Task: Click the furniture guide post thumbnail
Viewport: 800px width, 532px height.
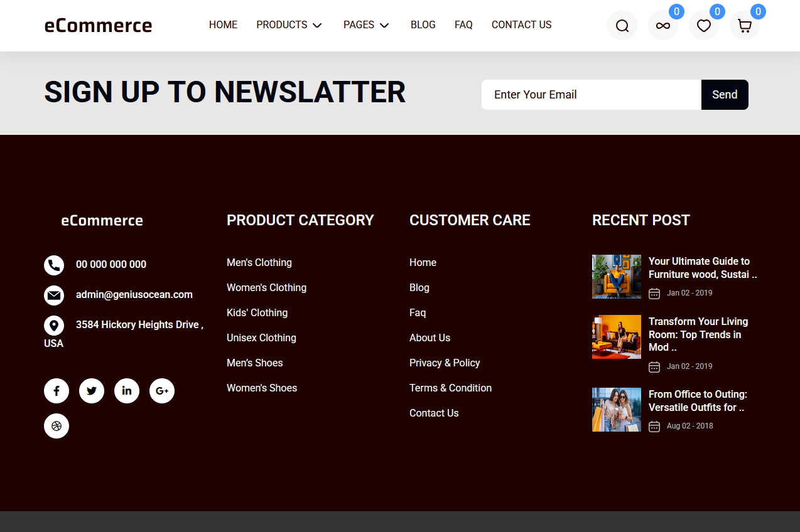Action: tap(616, 277)
